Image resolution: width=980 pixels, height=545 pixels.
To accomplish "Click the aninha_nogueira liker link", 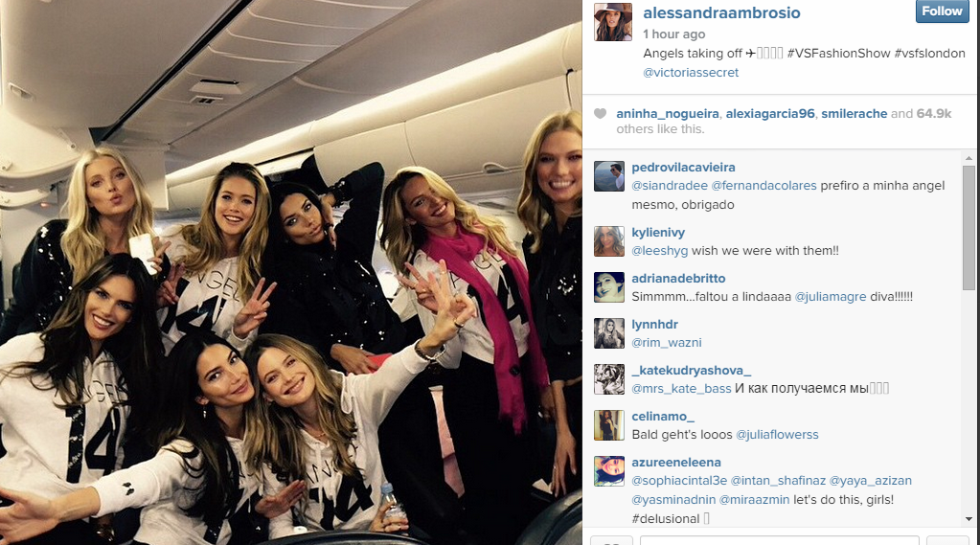I will coord(668,114).
